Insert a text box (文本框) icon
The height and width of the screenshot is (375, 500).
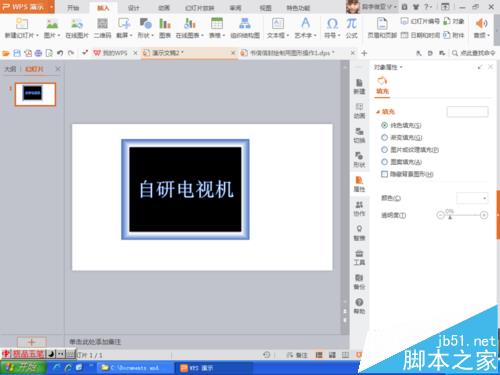[278, 24]
